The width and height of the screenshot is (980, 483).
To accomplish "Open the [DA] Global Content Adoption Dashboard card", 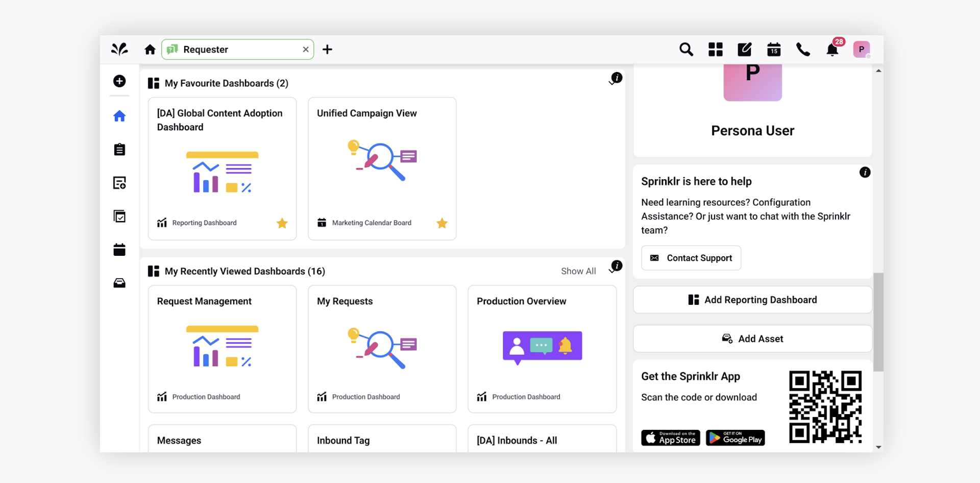I will point(222,168).
